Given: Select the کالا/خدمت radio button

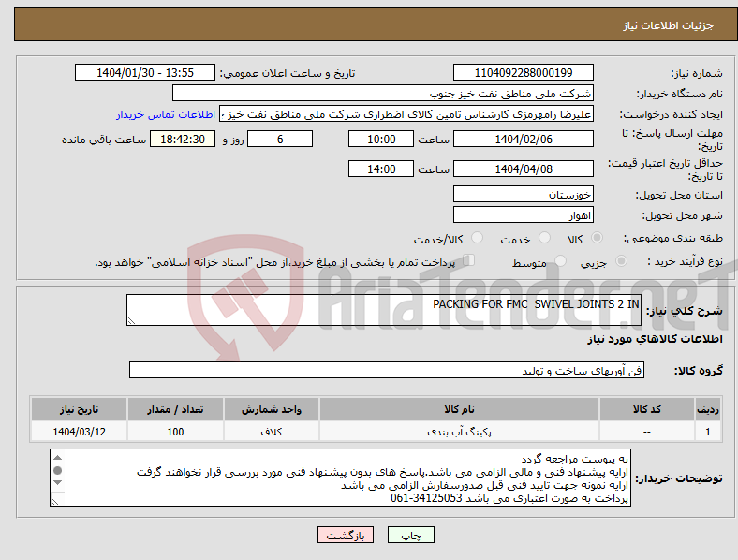Looking at the screenshot, I should tap(478, 238).
